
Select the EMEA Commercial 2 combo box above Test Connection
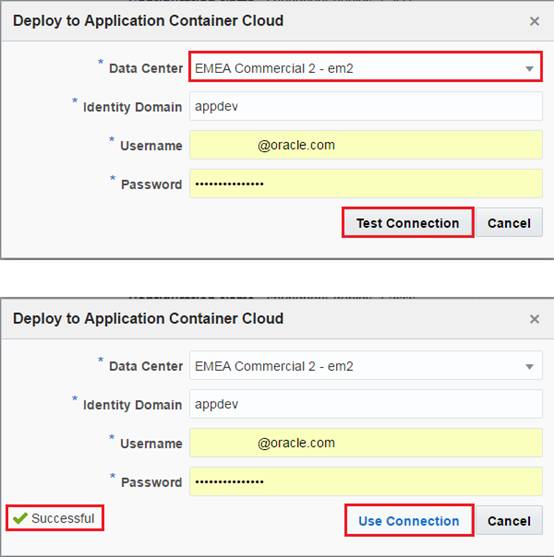365,67
